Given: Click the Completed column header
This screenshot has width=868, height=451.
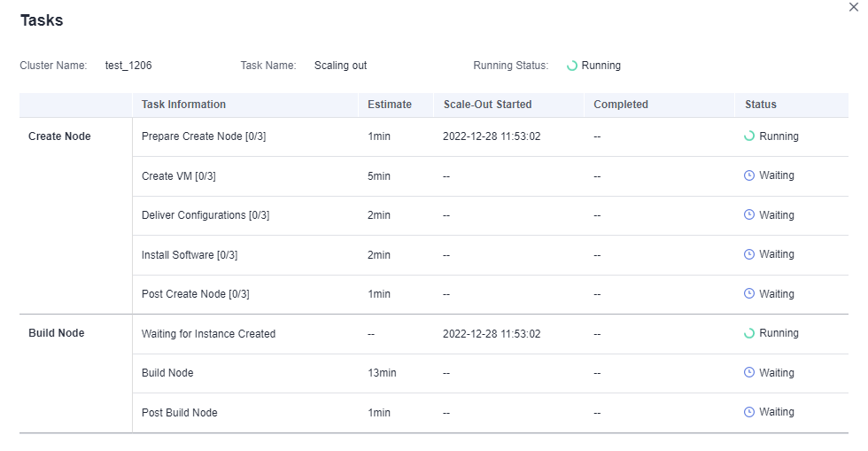Looking at the screenshot, I should point(621,105).
